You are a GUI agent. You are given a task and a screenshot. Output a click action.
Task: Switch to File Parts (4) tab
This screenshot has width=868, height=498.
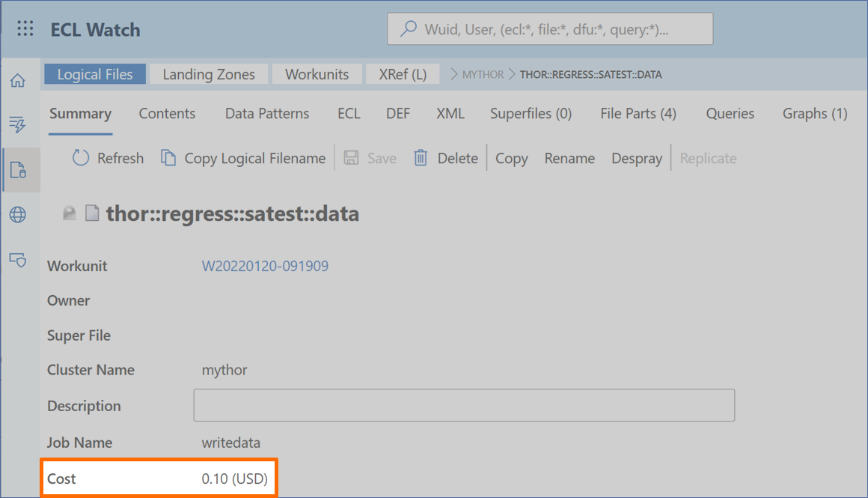pyautogui.click(x=638, y=114)
